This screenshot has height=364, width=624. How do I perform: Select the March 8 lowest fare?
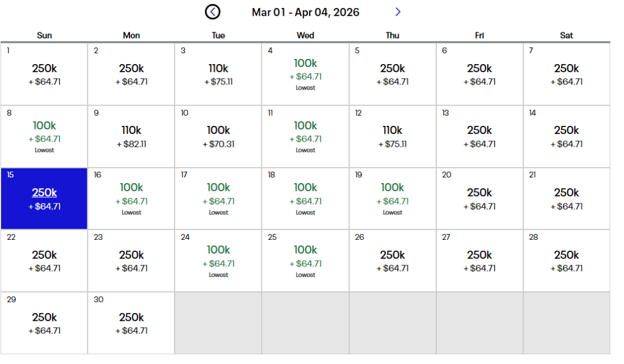[x=44, y=136]
